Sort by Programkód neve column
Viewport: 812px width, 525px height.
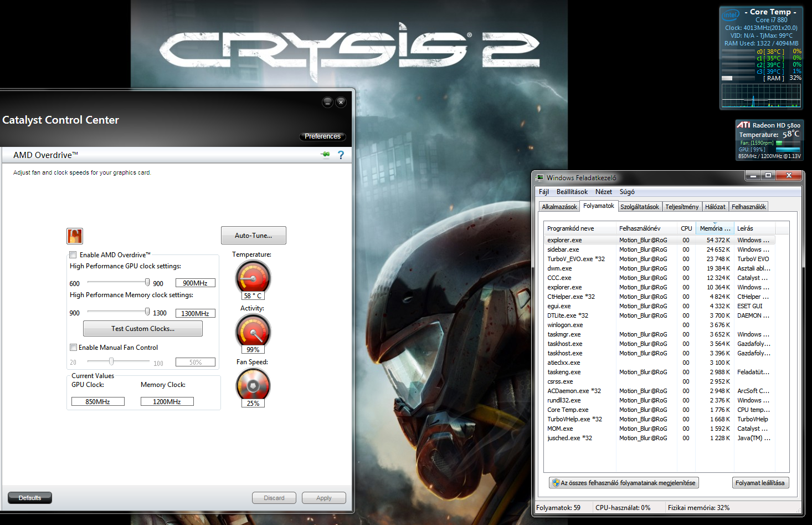point(580,228)
